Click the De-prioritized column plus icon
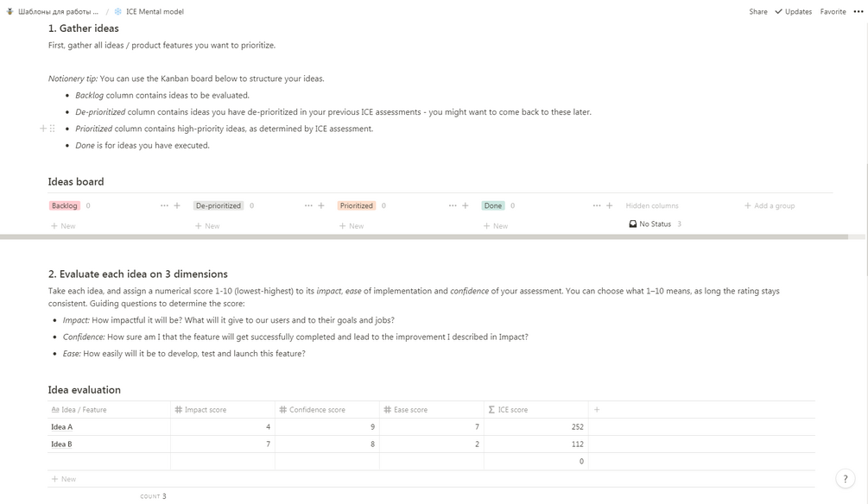The width and height of the screenshot is (868, 504). pyautogui.click(x=321, y=205)
